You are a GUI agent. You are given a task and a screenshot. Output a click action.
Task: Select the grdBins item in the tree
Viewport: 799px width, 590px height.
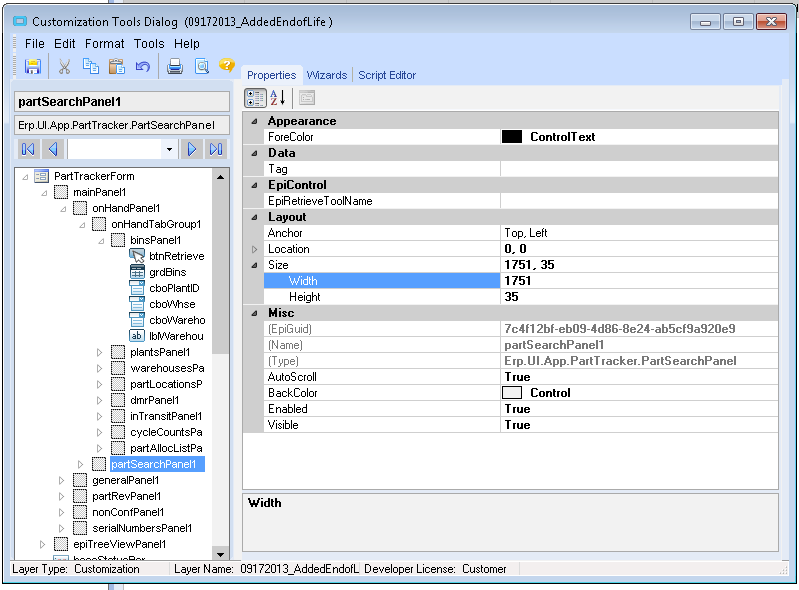[167, 272]
